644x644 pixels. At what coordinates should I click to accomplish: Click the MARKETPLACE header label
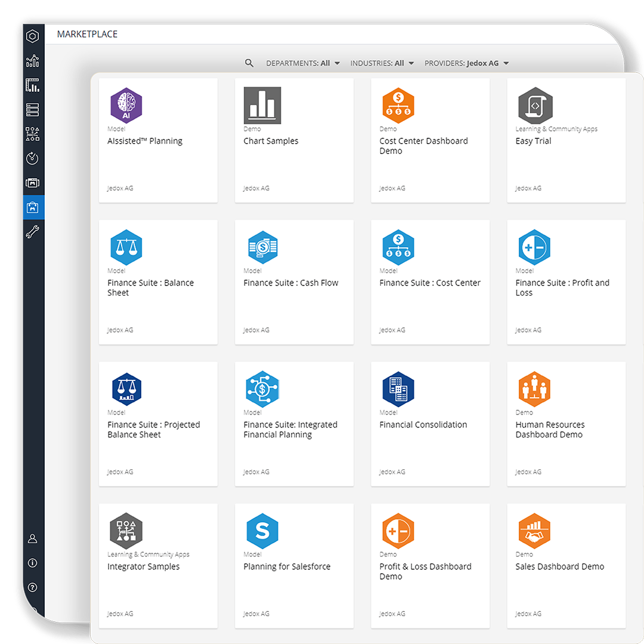click(x=86, y=34)
